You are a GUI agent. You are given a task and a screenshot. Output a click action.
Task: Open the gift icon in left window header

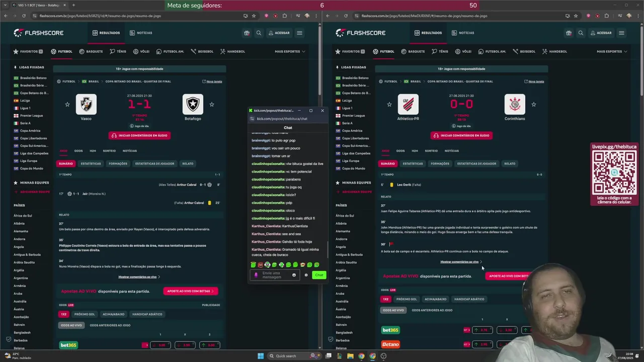[x=247, y=33]
